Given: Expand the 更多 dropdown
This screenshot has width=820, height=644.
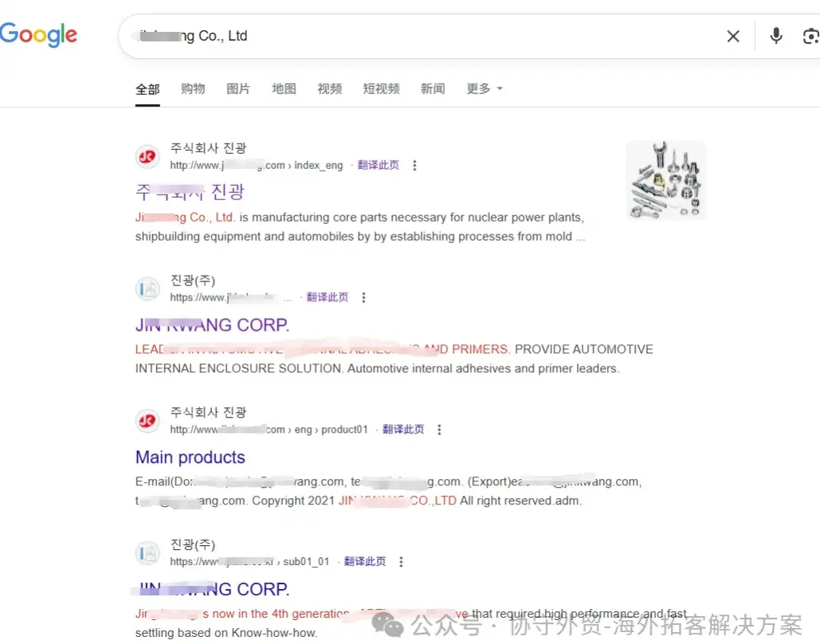Looking at the screenshot, I should [x=485, y=89].
